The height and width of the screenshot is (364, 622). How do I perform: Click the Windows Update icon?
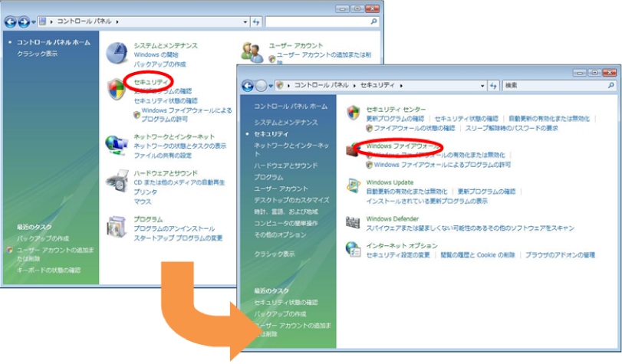click(x=354, y=186)
